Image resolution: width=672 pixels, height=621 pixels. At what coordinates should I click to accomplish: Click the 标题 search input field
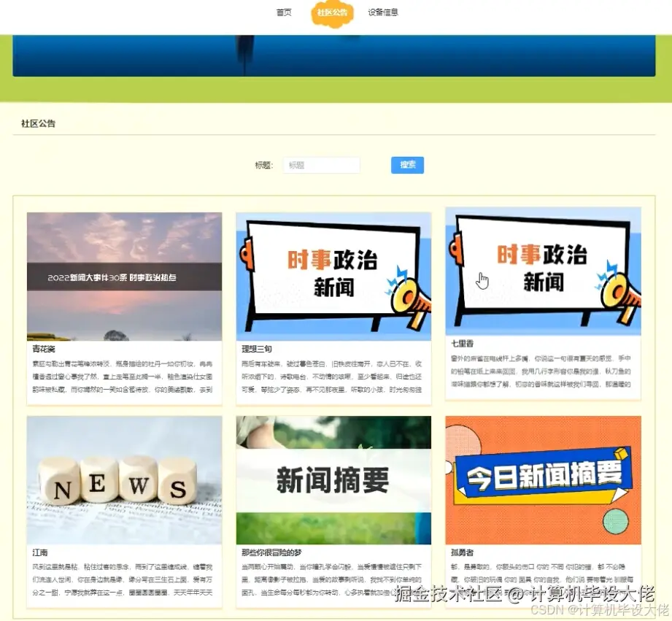point(321,165)
